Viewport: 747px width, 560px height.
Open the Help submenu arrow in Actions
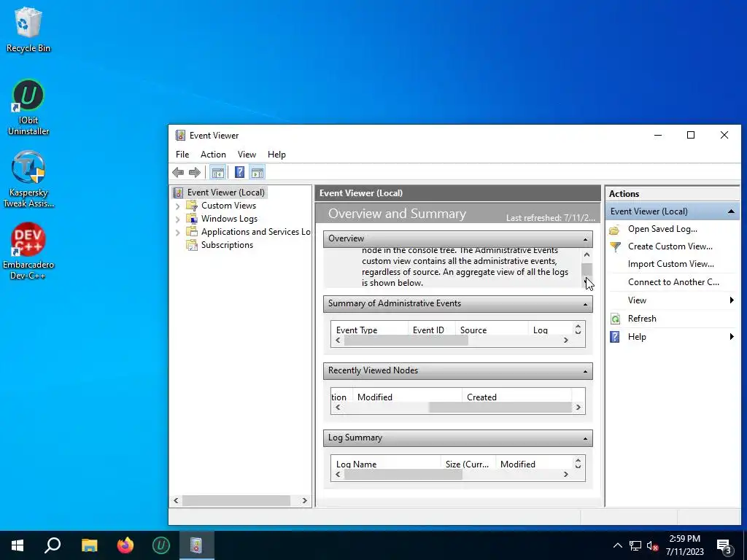coord(731,337)
